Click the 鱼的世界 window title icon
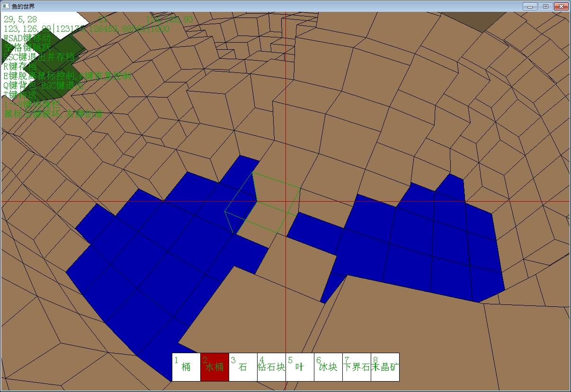The image size is (571, 392). 6,6
